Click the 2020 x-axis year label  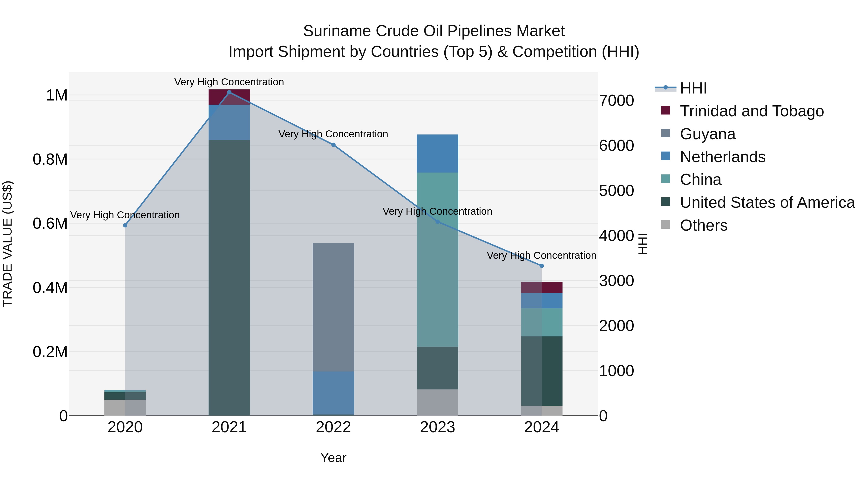125,427
